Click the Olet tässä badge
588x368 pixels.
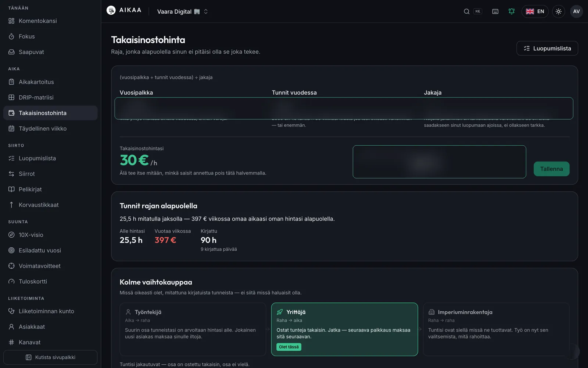point(289,347)
